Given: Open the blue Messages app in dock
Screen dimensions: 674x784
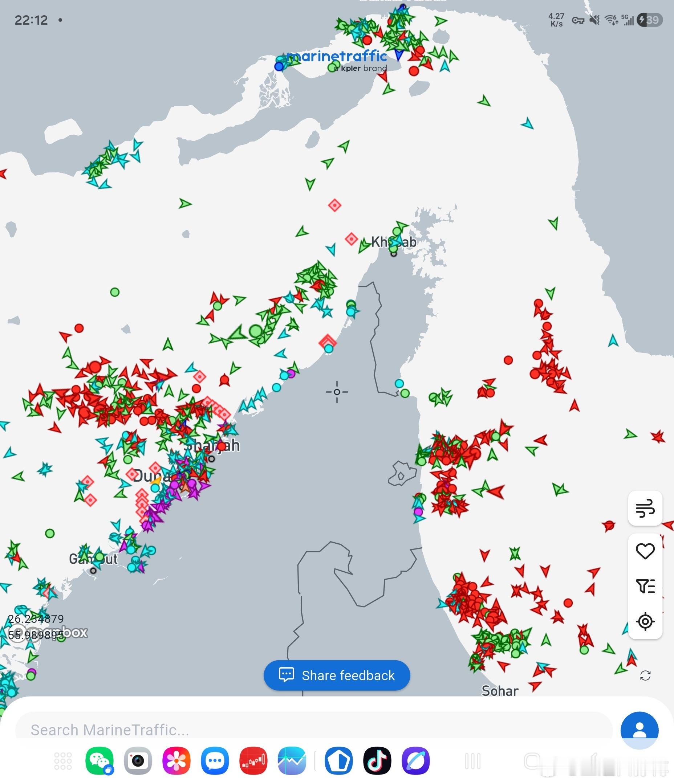Looking at the screenshot, I should click(215, 760).
